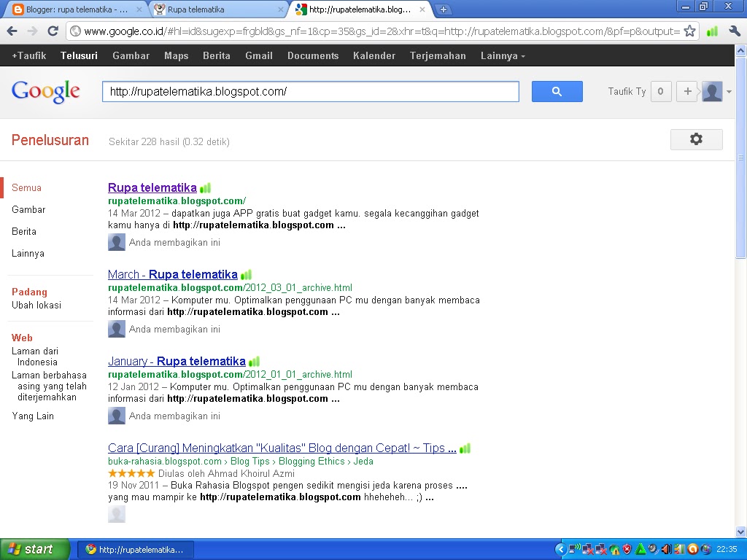747x560 pixels.
Task: Select Telusuri in the top bar
Action: [x=79, y=55]
